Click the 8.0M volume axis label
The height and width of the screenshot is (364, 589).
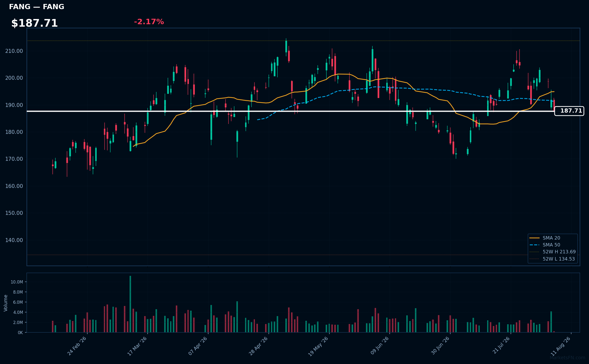click(x=18, y=292)
